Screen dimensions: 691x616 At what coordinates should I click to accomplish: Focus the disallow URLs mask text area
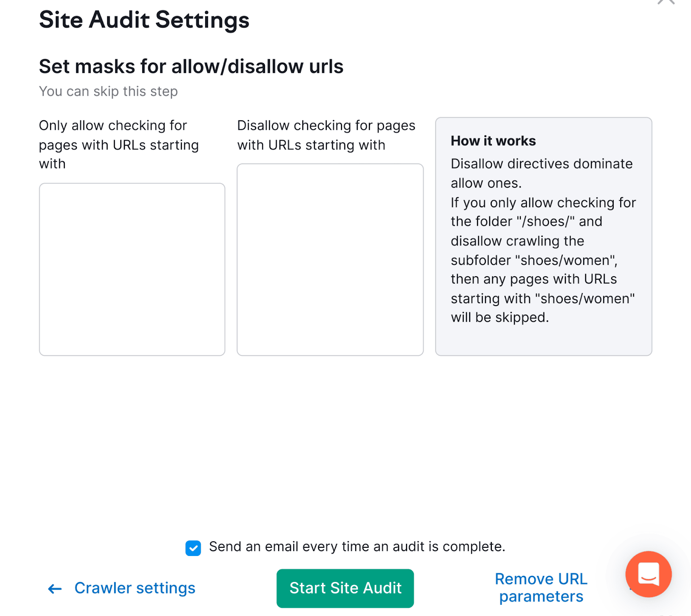330,259
